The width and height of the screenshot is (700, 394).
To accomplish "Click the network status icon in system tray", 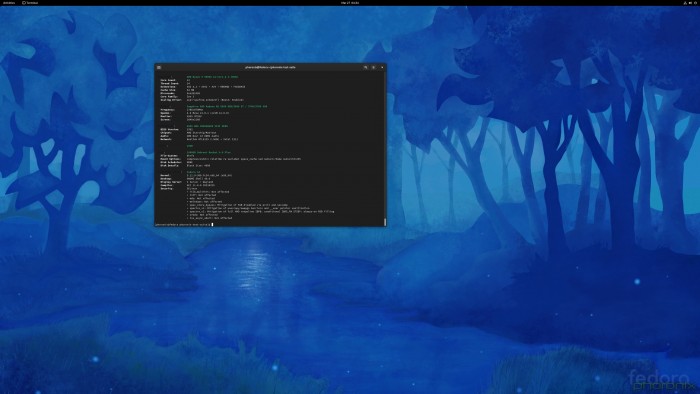I will (x=685, y=3).
